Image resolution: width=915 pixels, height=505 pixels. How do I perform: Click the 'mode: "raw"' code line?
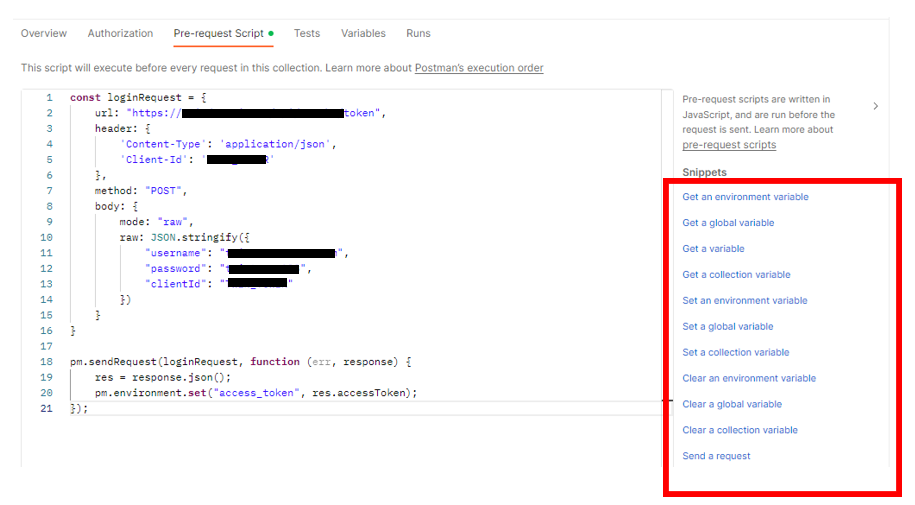[156, 222]
